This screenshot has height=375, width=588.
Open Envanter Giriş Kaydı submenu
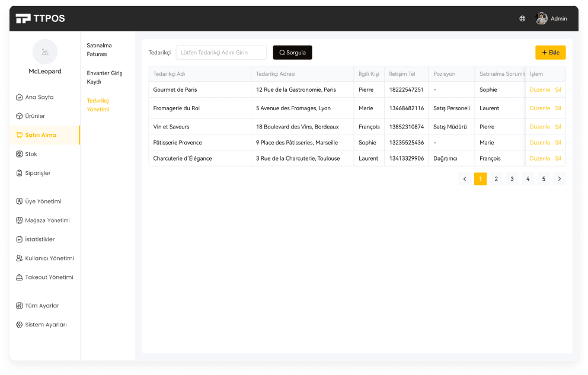(x=105, y=78)
